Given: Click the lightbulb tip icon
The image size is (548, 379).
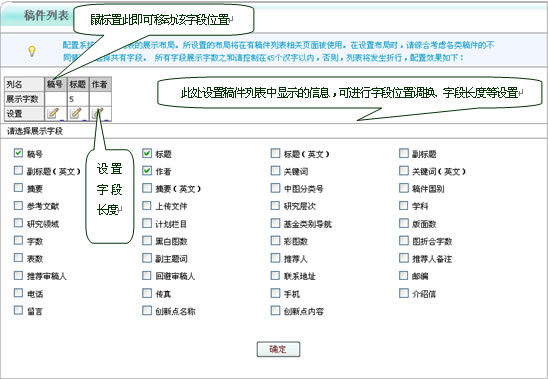Looking at the screenshot, I should (x=32, y=51).
